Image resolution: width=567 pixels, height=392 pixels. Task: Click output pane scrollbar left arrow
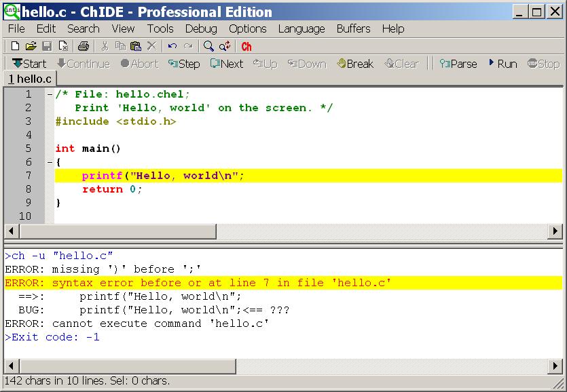[x=12, y=366]
